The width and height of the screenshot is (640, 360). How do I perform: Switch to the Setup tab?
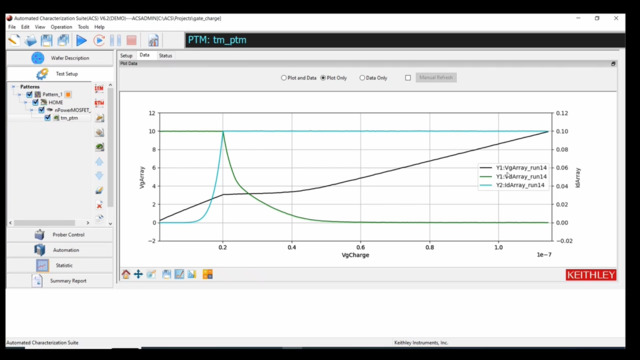(x=126, y=56)
